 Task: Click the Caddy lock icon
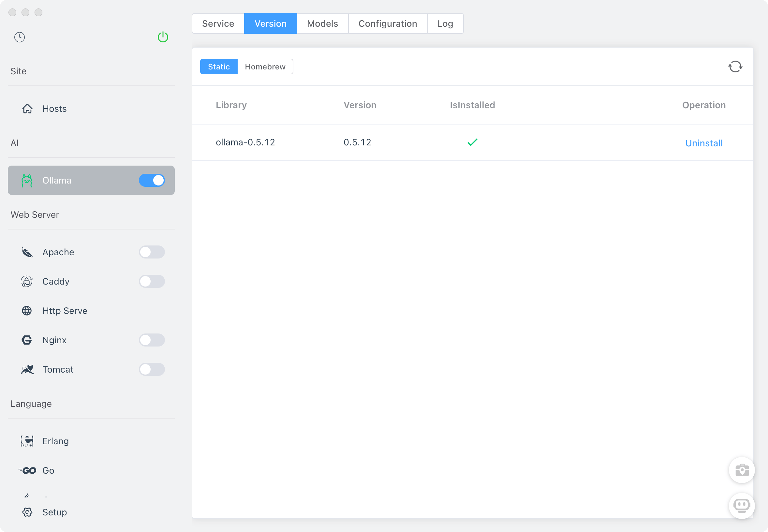[x=27, y=281]
